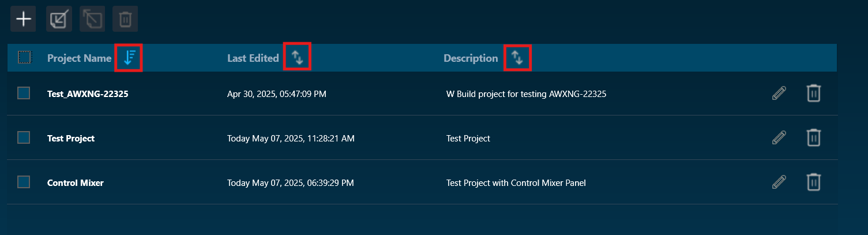Edit the Control Mixer project
Image resolution: width=868 pixels, height=235 pixels.
779,182
